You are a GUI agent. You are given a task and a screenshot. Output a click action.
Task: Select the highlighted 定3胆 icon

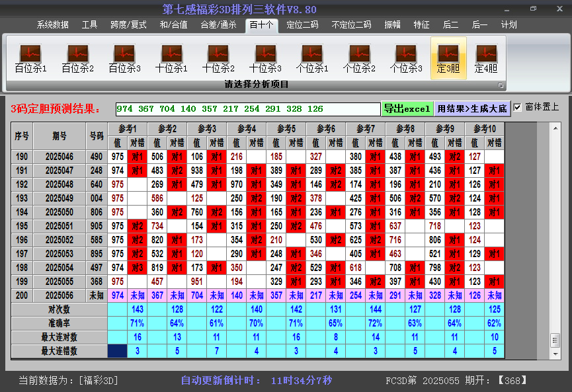[x=448, y=58]
